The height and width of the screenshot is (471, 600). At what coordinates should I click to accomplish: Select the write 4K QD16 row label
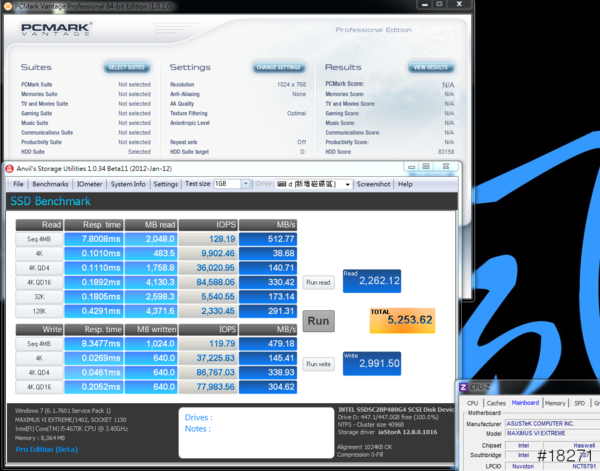click(x=39, y=387)
